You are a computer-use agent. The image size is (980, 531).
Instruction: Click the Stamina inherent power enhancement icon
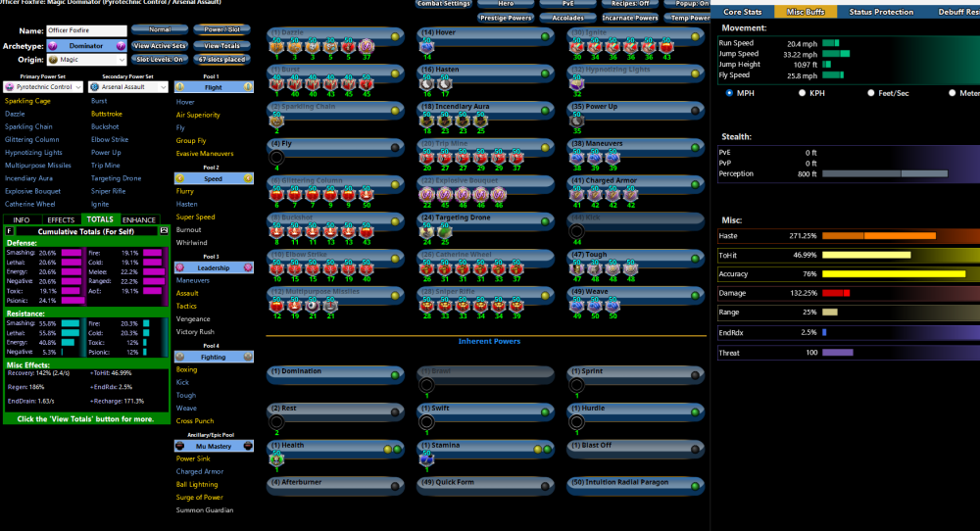pos(427,458)
